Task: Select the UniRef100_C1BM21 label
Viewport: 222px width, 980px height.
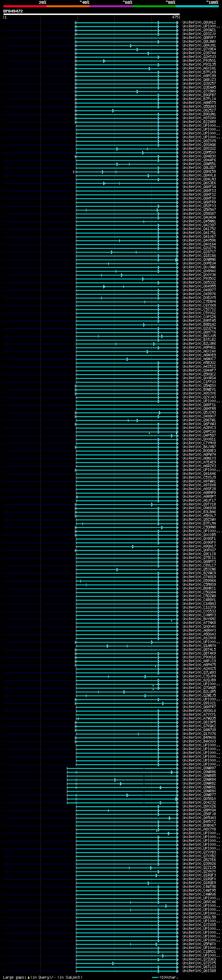Action: point(199,951)
